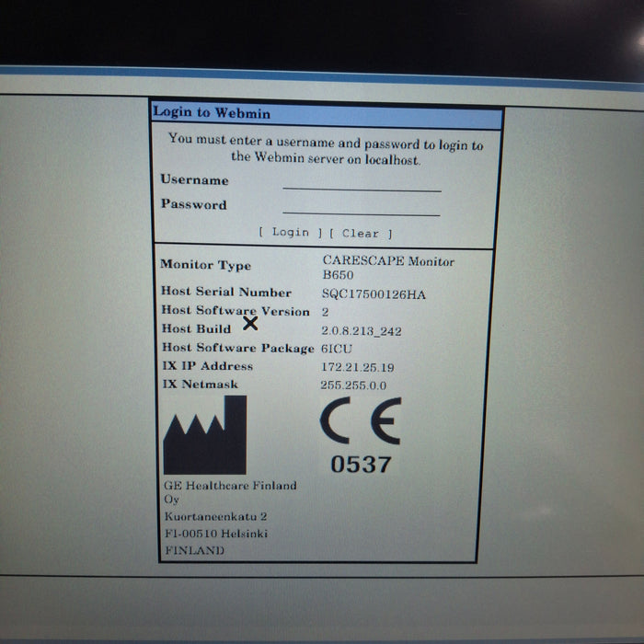Select 'Kuortaneenkatu 2' address line
Viewport: 644px width, 644px height.
[x=215, y=516]
